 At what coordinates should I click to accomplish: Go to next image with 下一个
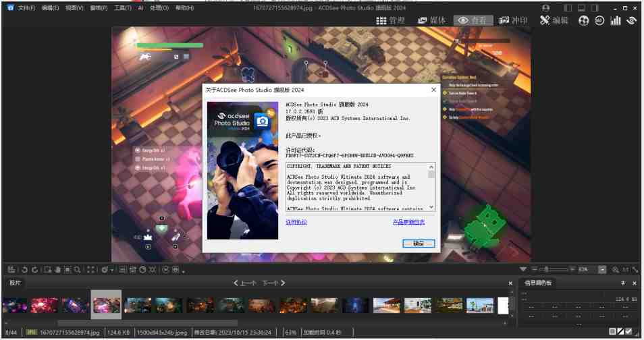point(273,283)
